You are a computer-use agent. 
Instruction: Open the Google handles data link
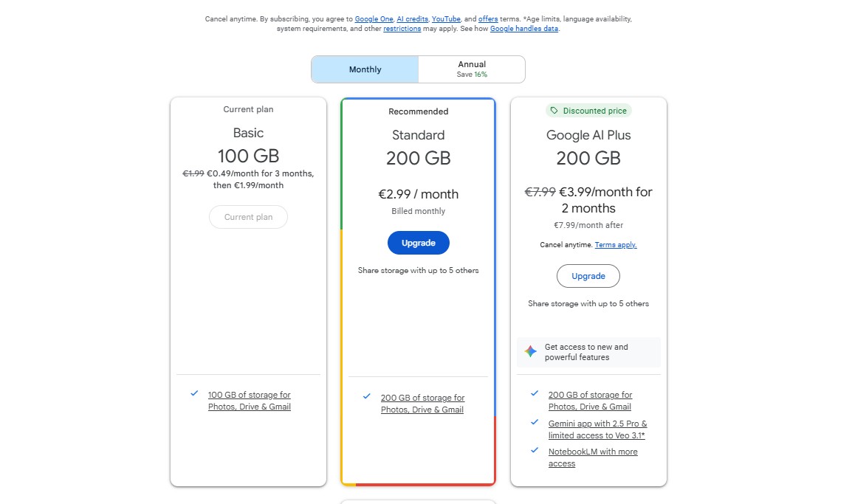click(x=524, y=29)
